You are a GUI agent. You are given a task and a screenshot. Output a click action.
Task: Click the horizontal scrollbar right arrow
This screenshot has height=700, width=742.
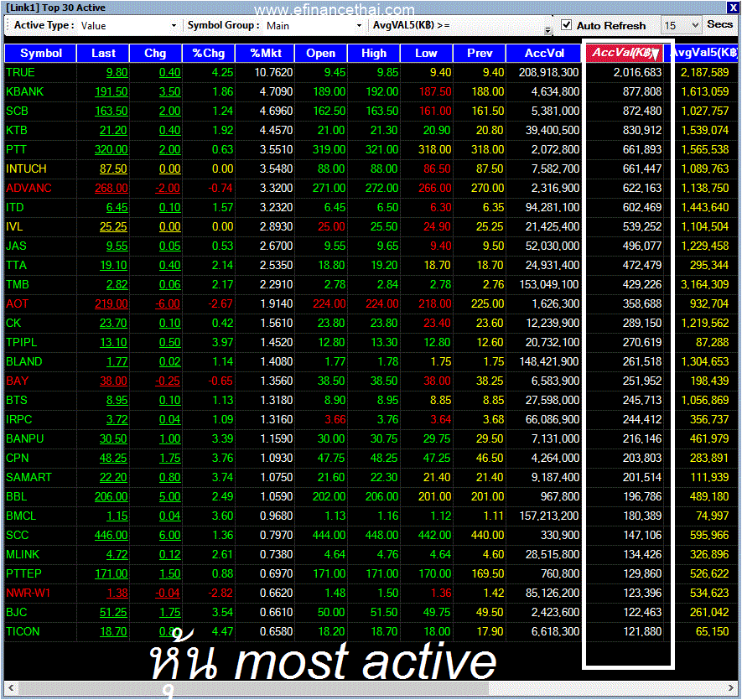[x=730, y=687]
